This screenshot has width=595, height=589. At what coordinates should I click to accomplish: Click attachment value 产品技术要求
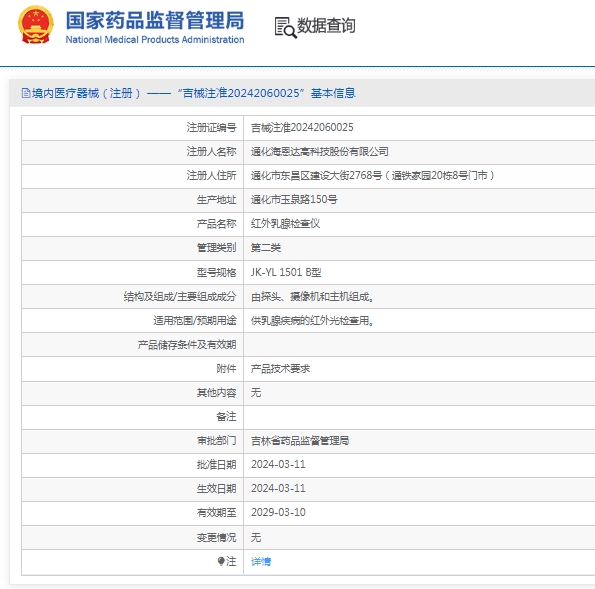pyautogui.click(x=280, y=369)
